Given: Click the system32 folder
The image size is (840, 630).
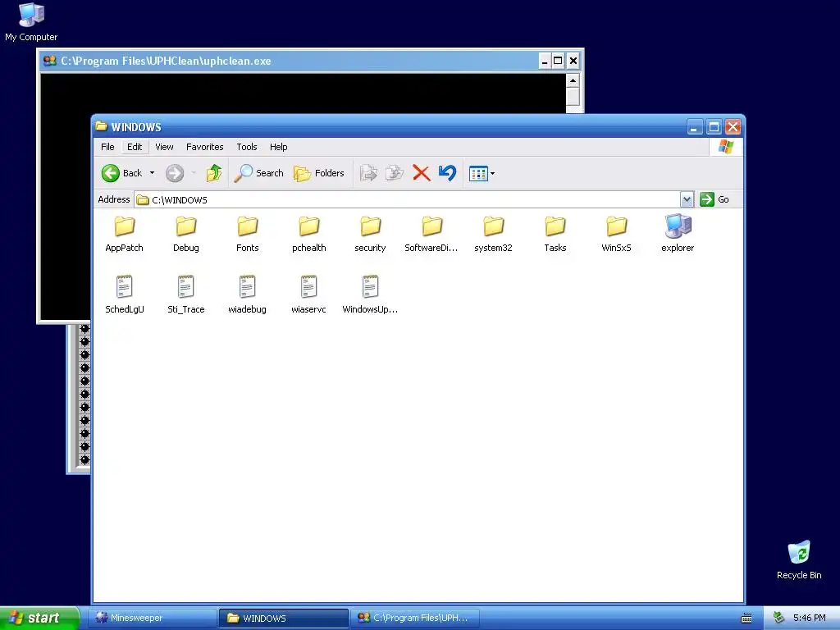Looking at the screenshot, I should 493,234.
